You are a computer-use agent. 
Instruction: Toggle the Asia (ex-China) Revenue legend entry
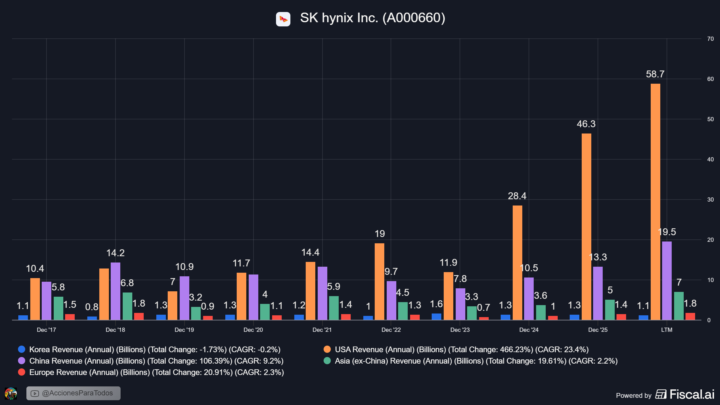[470, 361]
